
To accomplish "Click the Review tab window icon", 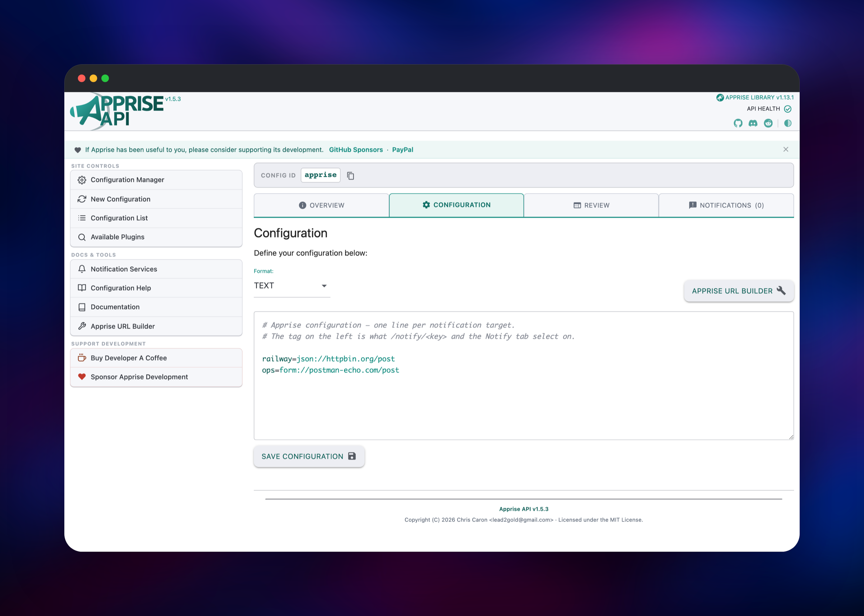I will [x=577, y=205].
